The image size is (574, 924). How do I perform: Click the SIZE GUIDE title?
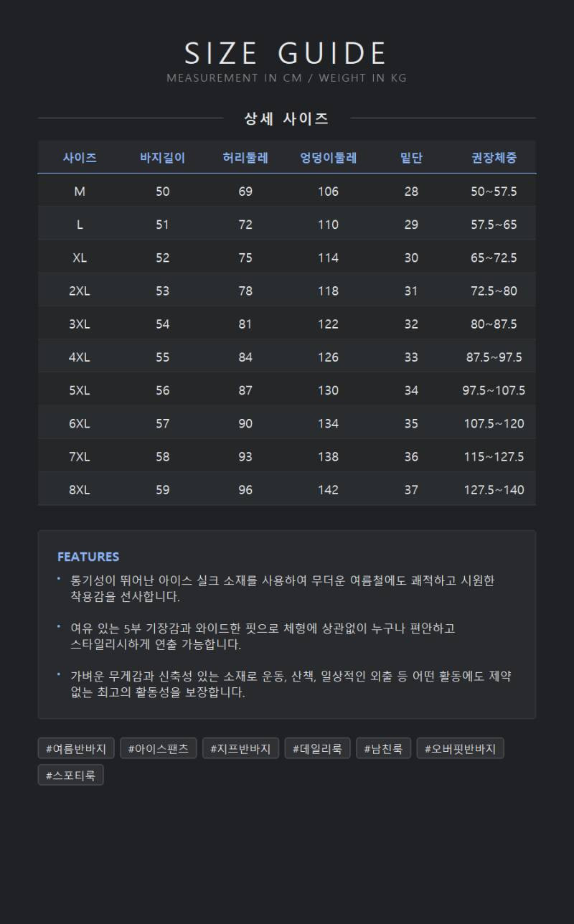coord(286,54)
